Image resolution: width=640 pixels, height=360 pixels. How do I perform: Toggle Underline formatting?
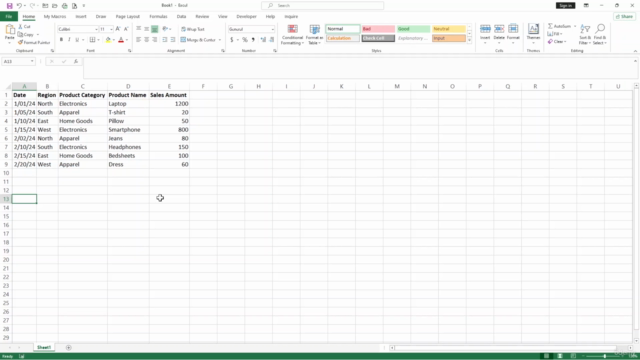[77, 40]
